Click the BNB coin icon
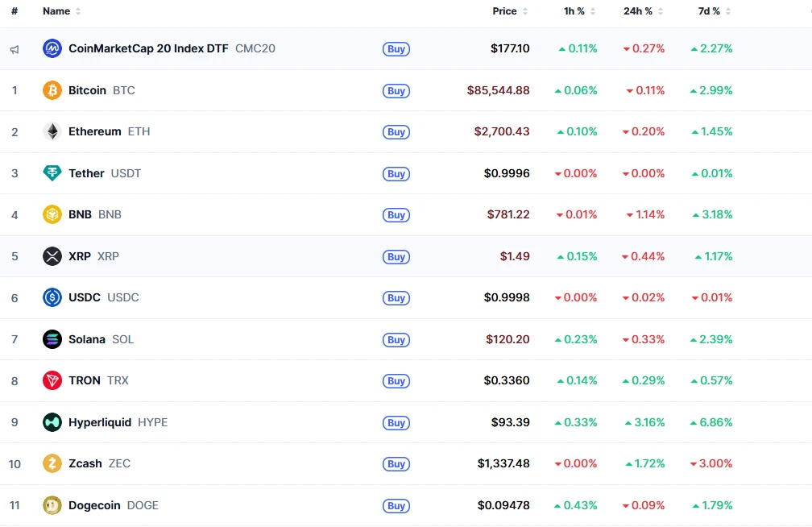This screenshot has width=812, height=527. click(52, 214)
